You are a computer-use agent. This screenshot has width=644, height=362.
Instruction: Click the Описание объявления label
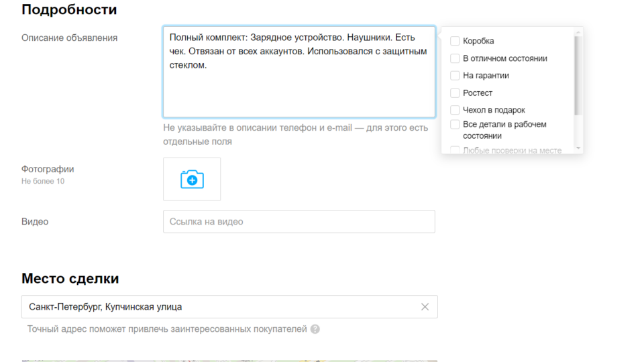pyautogui.click(x=69, y=38)
